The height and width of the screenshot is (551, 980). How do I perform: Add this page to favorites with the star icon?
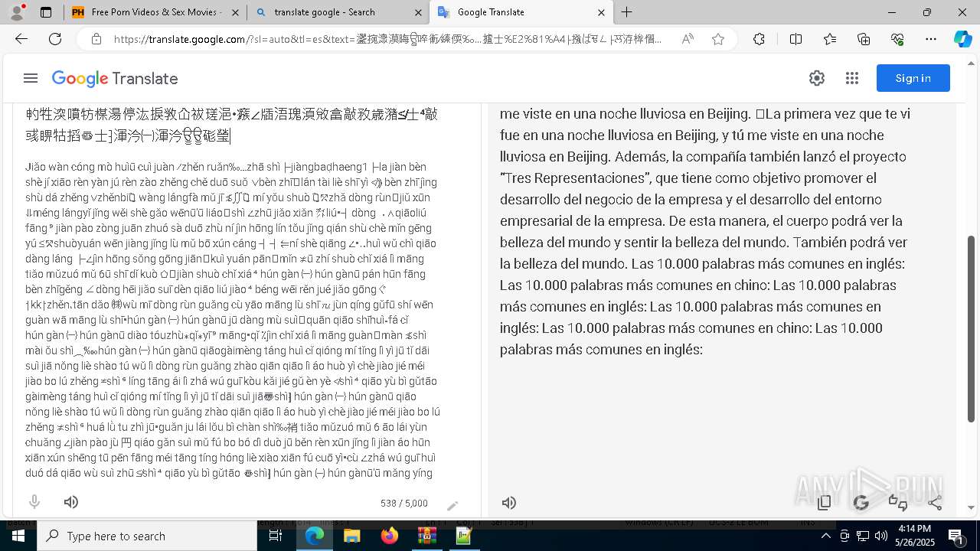pos(717,39)
